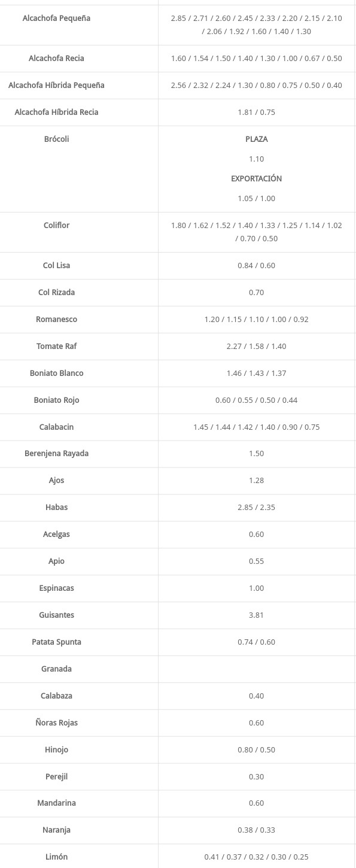356x868 pixels.
Task: Select the Naranja product name
Action: [x=56, y=830]
